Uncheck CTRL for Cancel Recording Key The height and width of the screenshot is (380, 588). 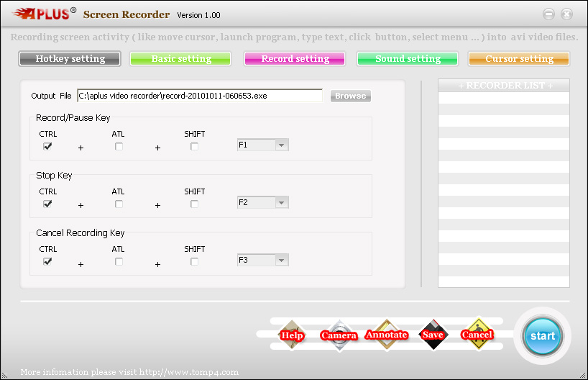point(47,261)
